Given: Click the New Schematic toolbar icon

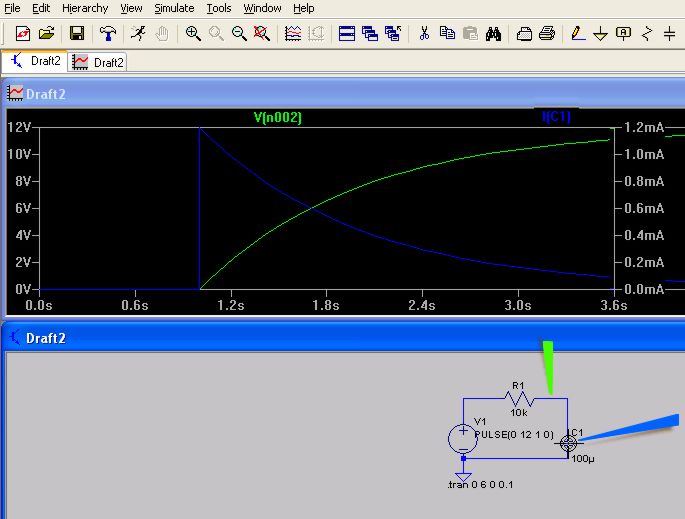Looking at the screenshot, I should pos(22,33).
